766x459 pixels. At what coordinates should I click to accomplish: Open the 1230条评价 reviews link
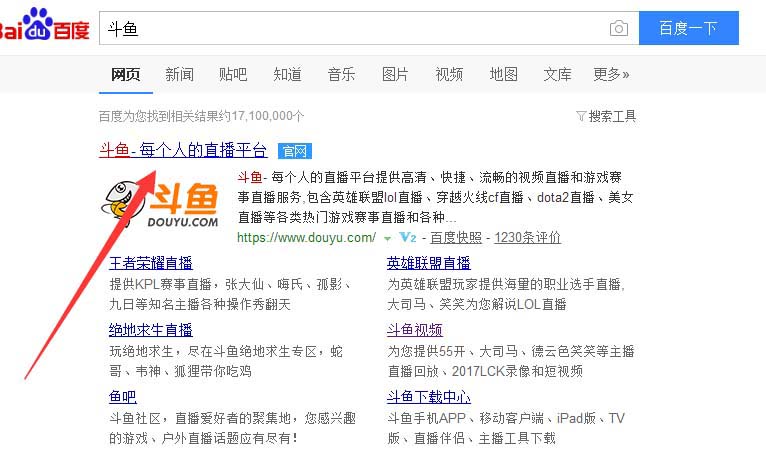[x=527, y=238]
